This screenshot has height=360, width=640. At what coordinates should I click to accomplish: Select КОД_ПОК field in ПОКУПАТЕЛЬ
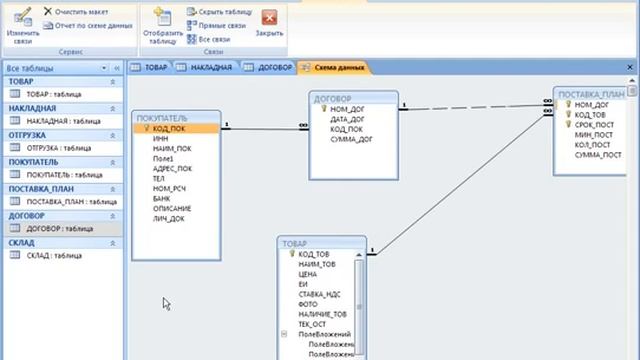[176, 129]
